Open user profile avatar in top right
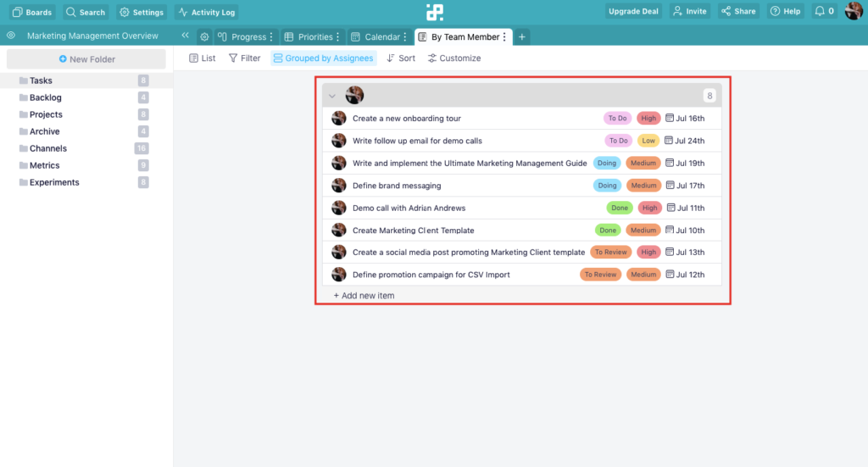 pyautogui.click(x=854, y=12)
